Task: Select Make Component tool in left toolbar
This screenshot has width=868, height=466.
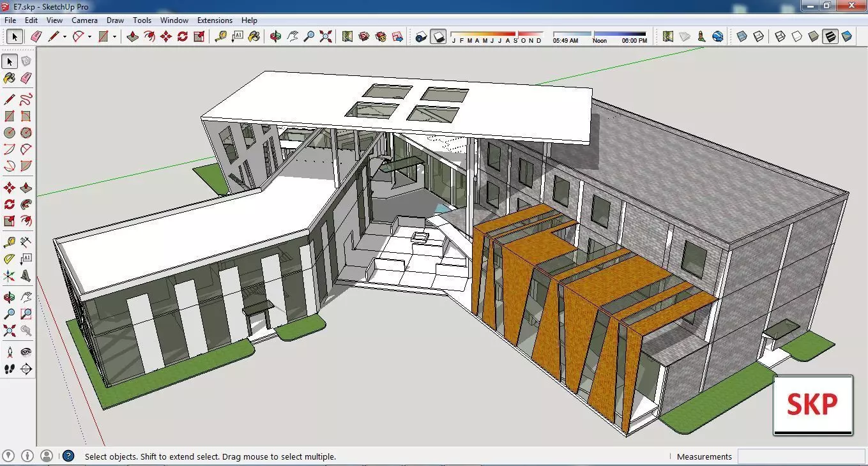Action: coord(26,61)
